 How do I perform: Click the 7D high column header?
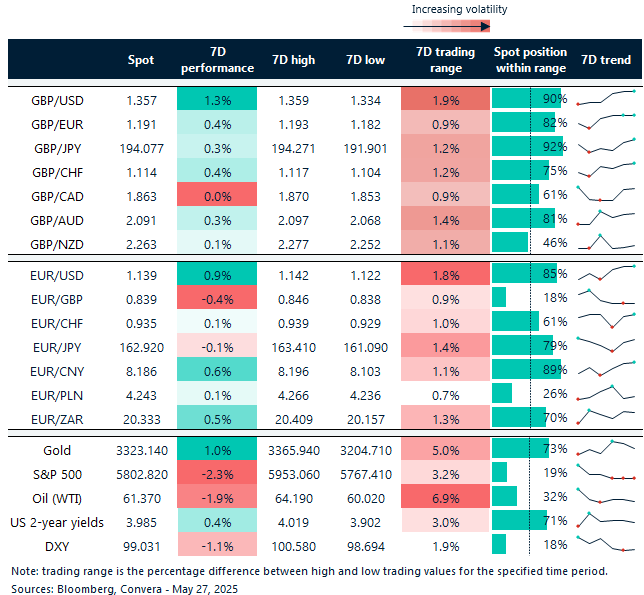tap(293, 60)
